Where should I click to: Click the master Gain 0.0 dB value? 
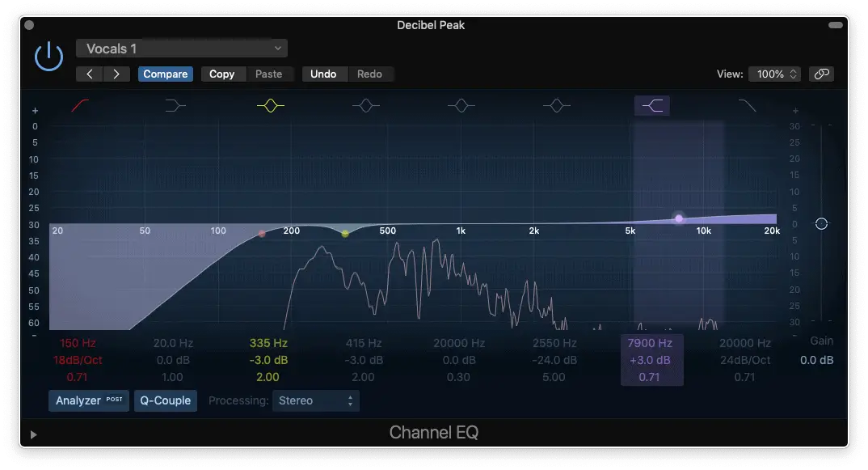(x=816, y=360)
